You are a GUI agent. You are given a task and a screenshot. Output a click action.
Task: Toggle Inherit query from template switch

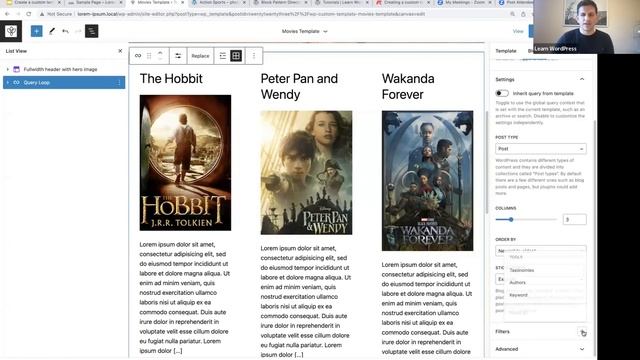coord(502,93)
